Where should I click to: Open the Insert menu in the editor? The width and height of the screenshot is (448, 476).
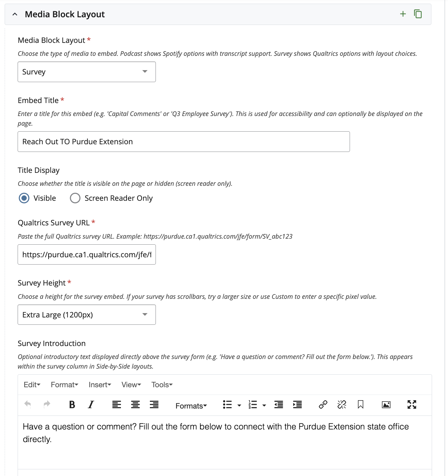pyautogui.click(x=99, y=385)
